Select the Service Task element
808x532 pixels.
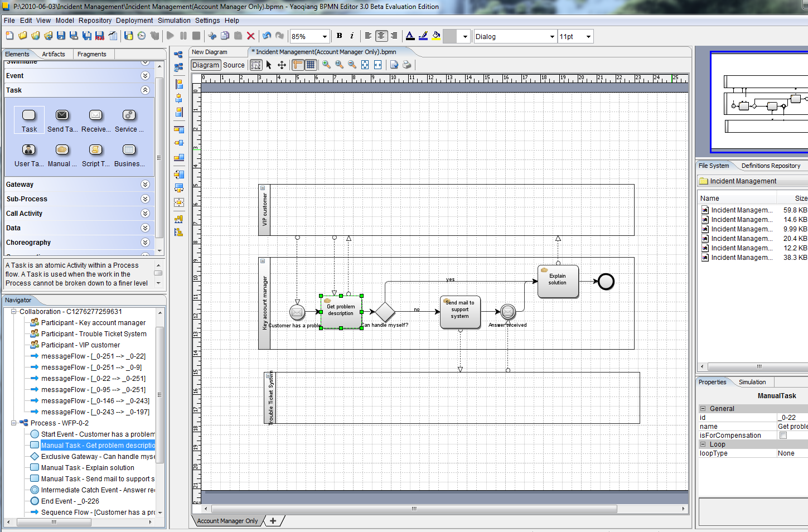tap(129, 120)
